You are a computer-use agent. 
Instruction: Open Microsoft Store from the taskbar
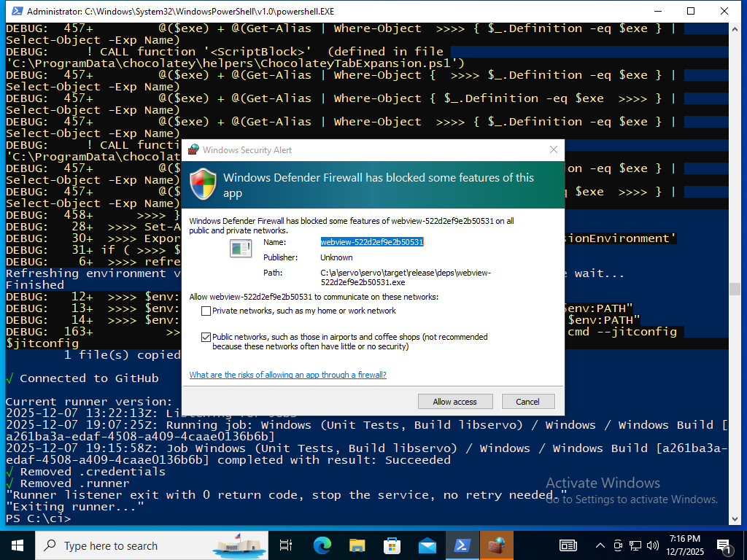click(392, 545)
